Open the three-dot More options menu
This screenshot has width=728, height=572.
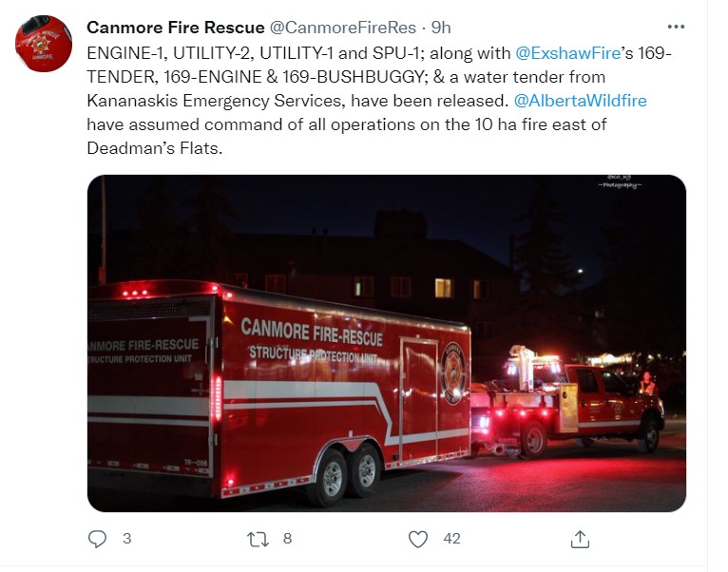pos(676,27)
